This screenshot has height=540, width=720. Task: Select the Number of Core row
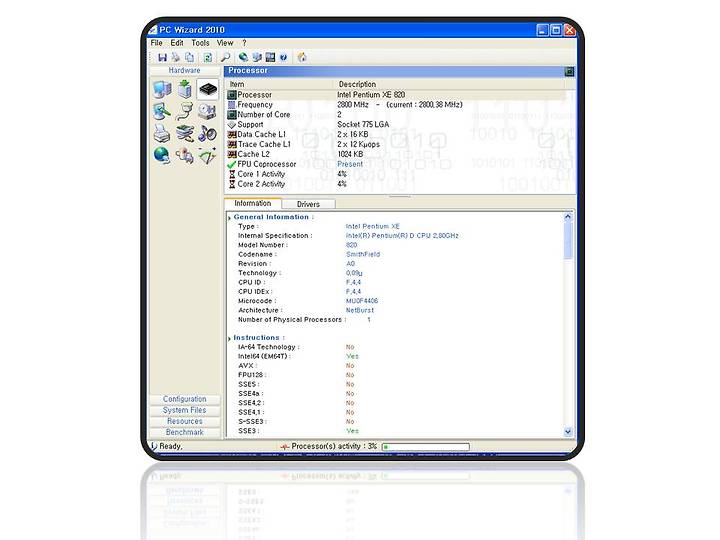(x=396, y=114)
